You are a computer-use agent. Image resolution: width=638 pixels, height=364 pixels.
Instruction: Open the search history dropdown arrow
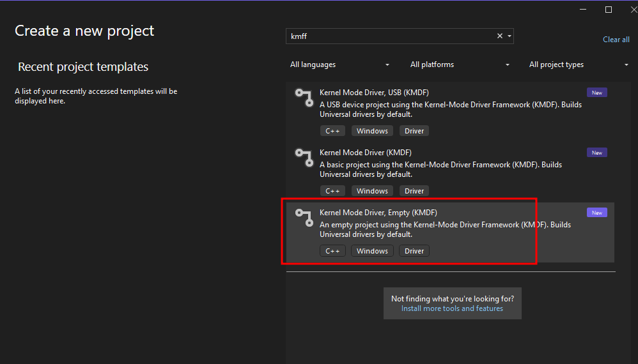tap(510, 36)
